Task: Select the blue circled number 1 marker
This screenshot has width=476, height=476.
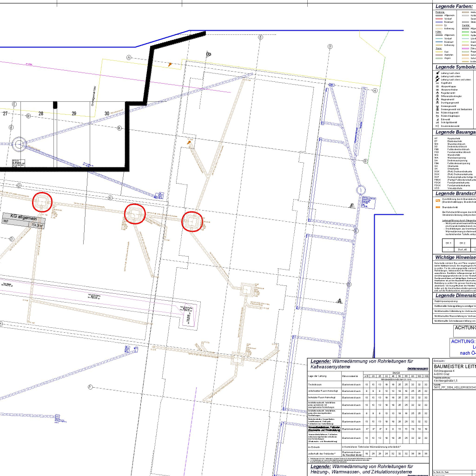Action: (x=361, y=190)
